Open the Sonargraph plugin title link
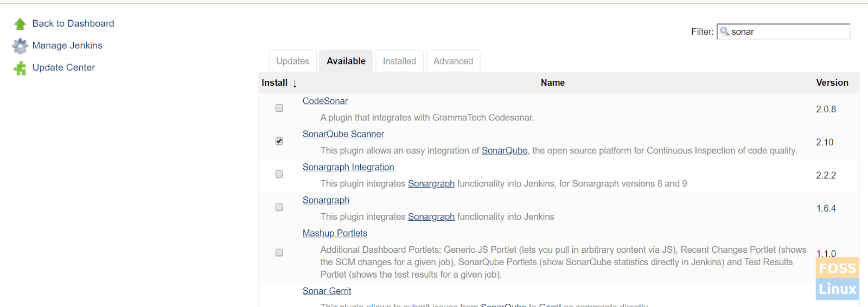Screen dimensions: 868x307 (x=326, y=200)
